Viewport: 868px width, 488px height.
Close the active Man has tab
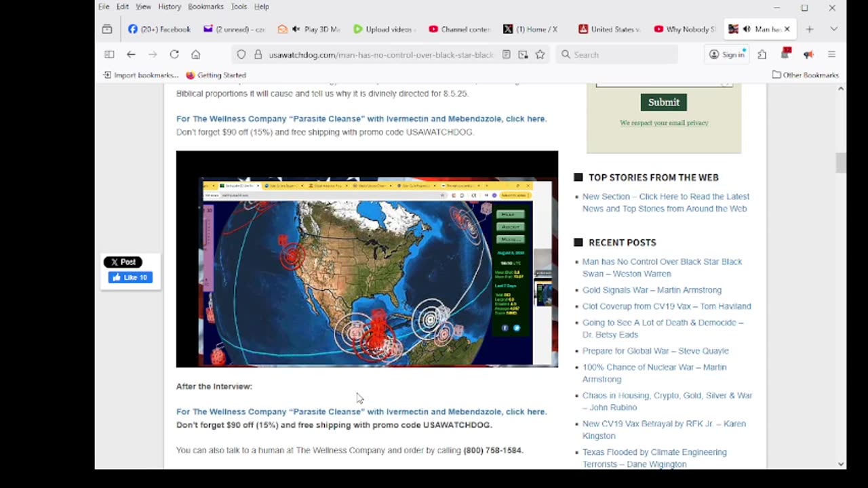tap(787, 29)
